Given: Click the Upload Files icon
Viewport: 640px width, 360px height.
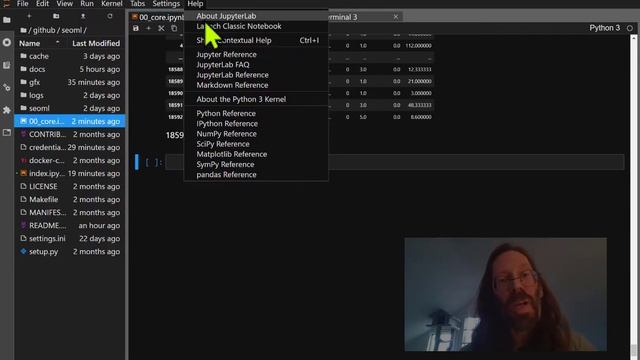Looking at the screenshot, I should coord(83,16).
